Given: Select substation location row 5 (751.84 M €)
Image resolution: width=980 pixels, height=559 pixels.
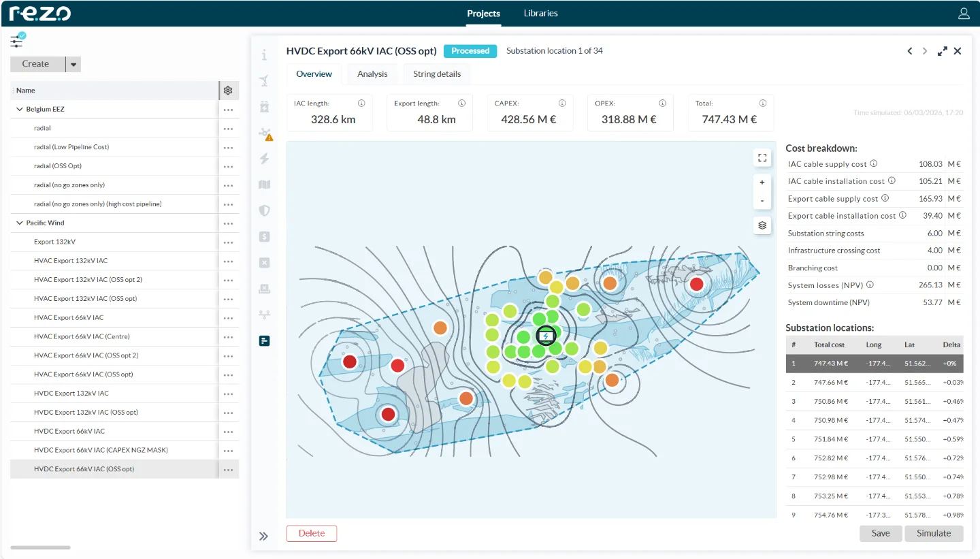Looking at the screenshot, I should click(x=875, y=439).
